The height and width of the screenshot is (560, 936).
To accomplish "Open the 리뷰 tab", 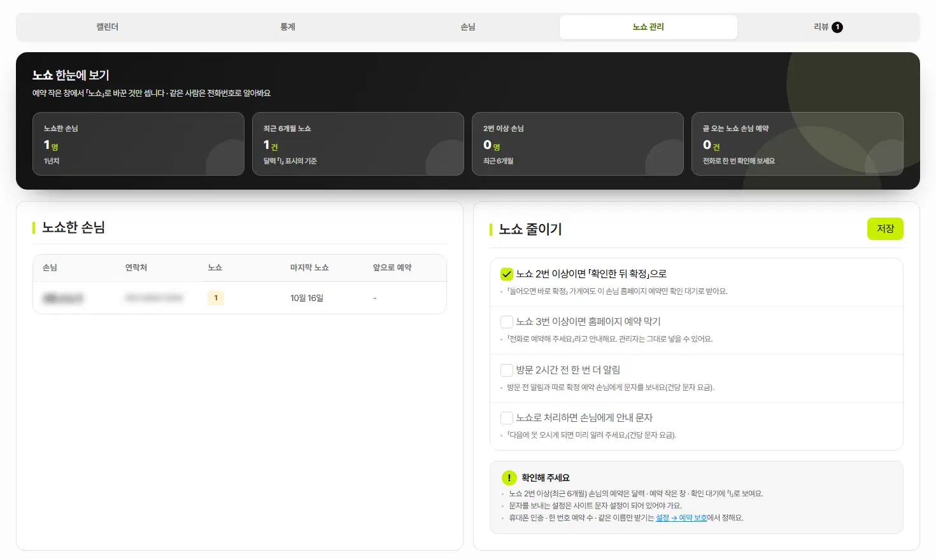I will pyautogui.click(x=828, y=27).
